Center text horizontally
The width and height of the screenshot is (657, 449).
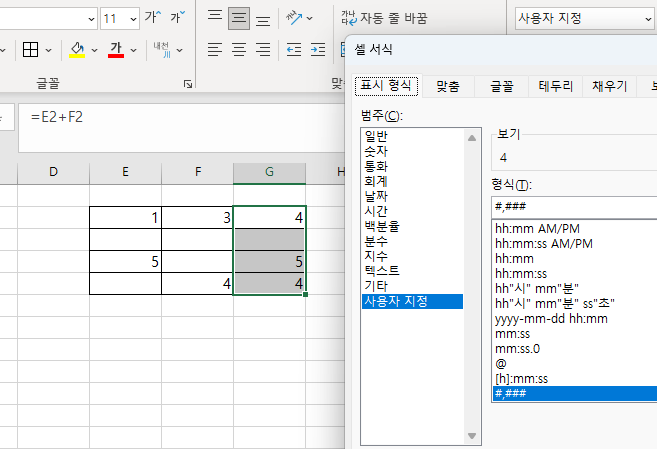click(x=239, y=50)
